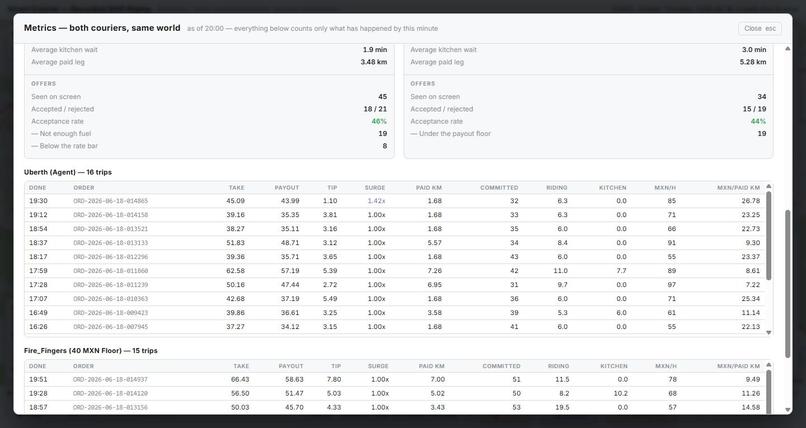The width and height of the screenshot is (806, 428).
Task: Click the COMMITTED header in Uberth table
Action: pos(499,188)
